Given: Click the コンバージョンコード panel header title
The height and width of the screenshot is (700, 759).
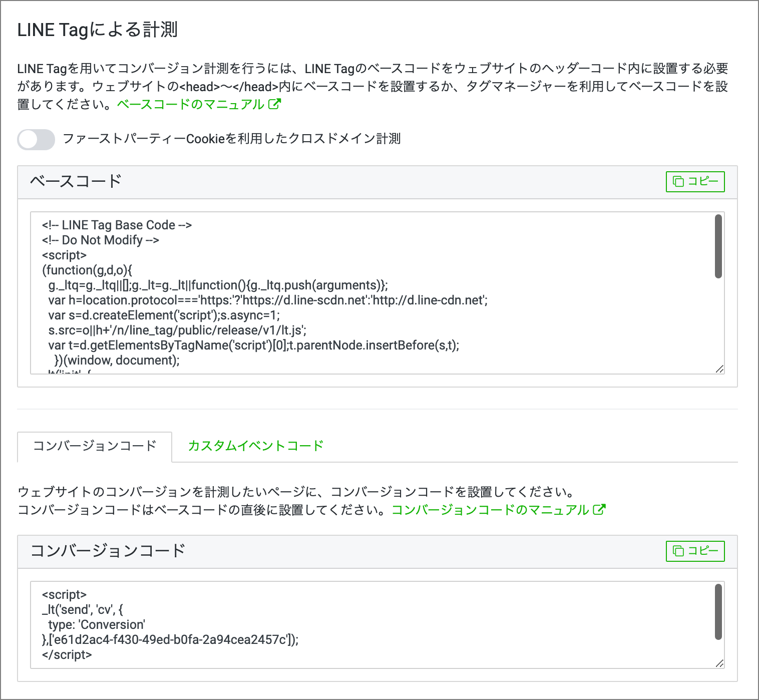Looking at the screenshot, I should [x=108, y=551].
